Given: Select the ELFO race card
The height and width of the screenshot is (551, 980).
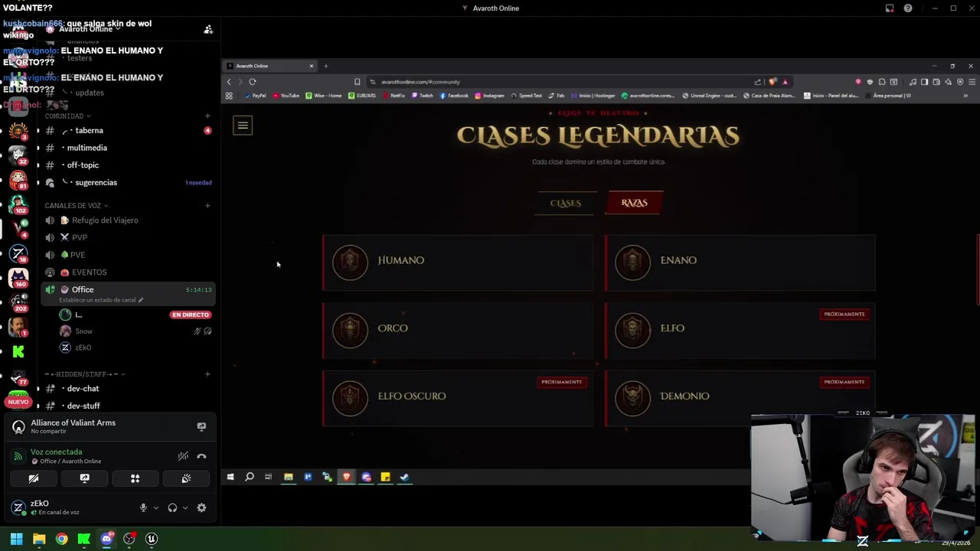Looking at the screenshot, I should tap(740, 331).
